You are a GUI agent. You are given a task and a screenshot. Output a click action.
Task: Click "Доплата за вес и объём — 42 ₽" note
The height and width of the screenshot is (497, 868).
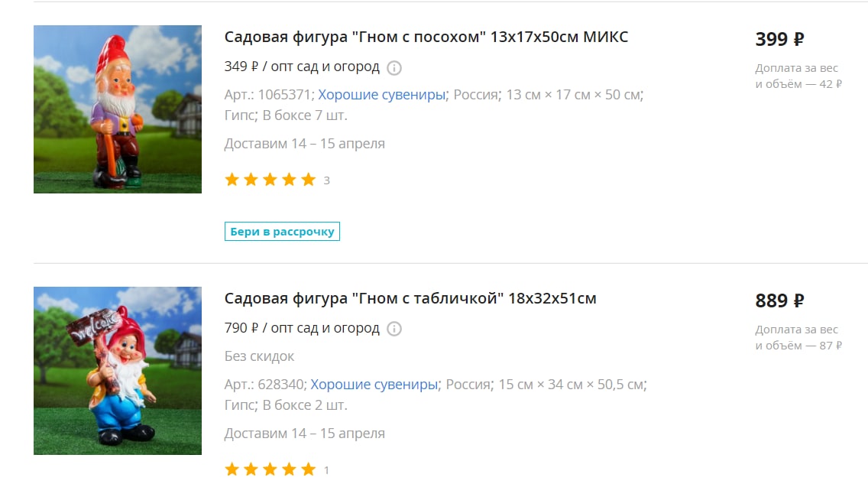coord(798,76)
